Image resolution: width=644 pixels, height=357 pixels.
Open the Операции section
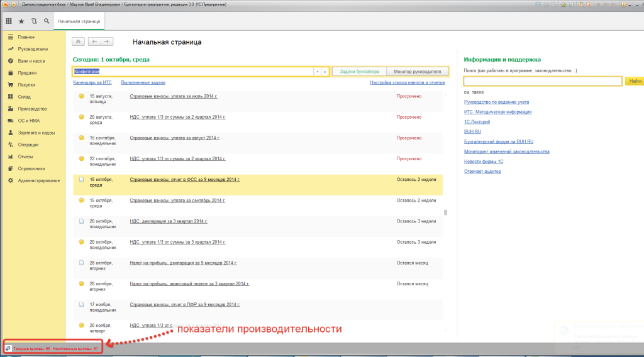point(28,145)
